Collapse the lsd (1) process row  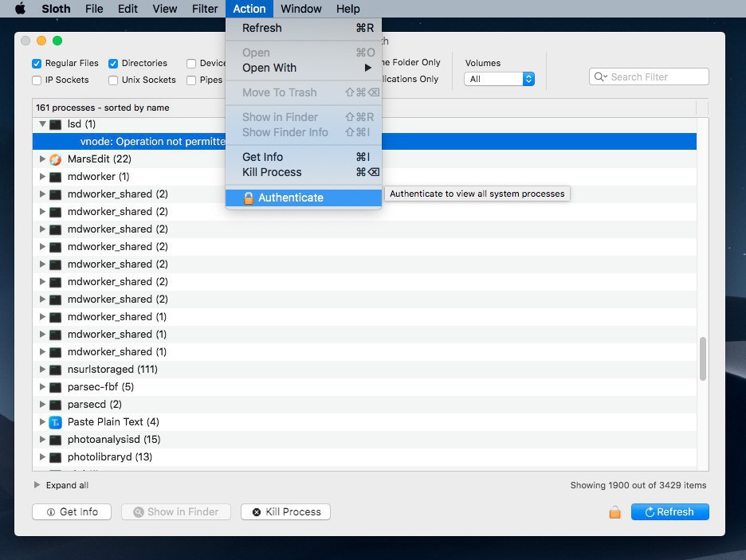point(42,124)
